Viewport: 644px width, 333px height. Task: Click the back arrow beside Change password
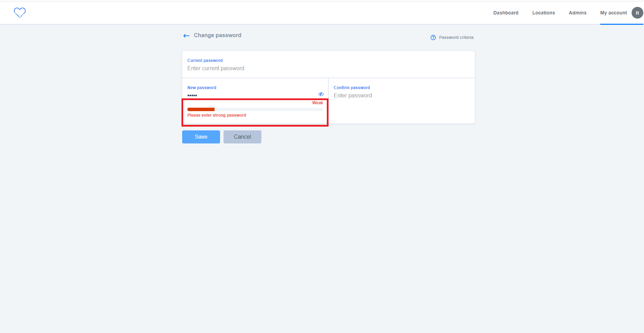(186, 35)
